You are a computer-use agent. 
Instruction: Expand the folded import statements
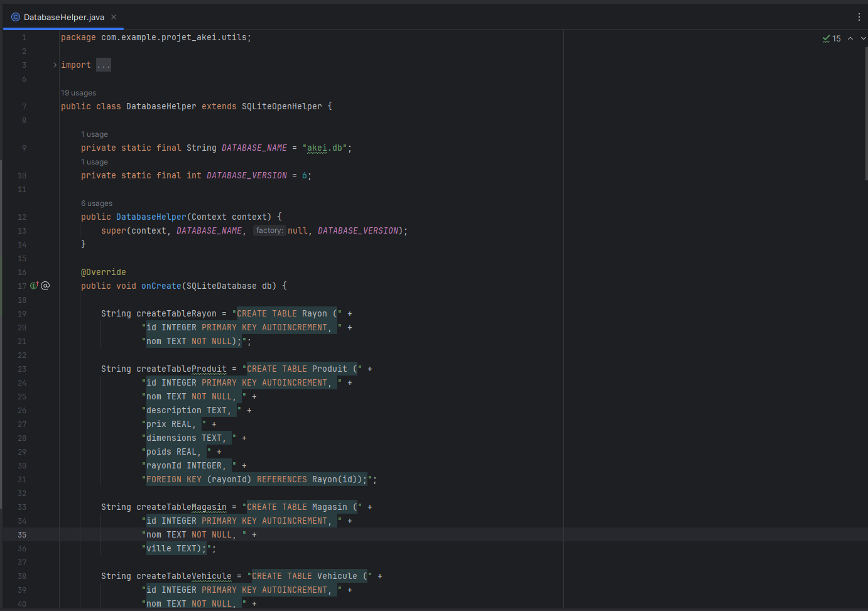coord(55,65)
